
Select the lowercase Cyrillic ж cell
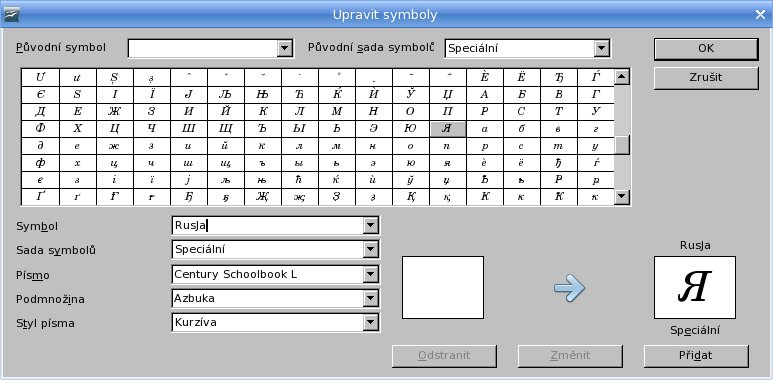pyautogui.click(x=114, y=146)
